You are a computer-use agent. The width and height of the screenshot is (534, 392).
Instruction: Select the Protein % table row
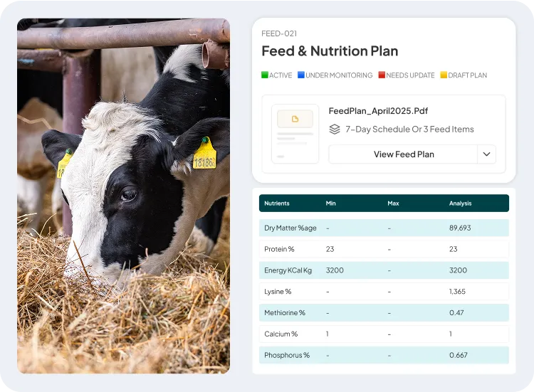point(384,249)
